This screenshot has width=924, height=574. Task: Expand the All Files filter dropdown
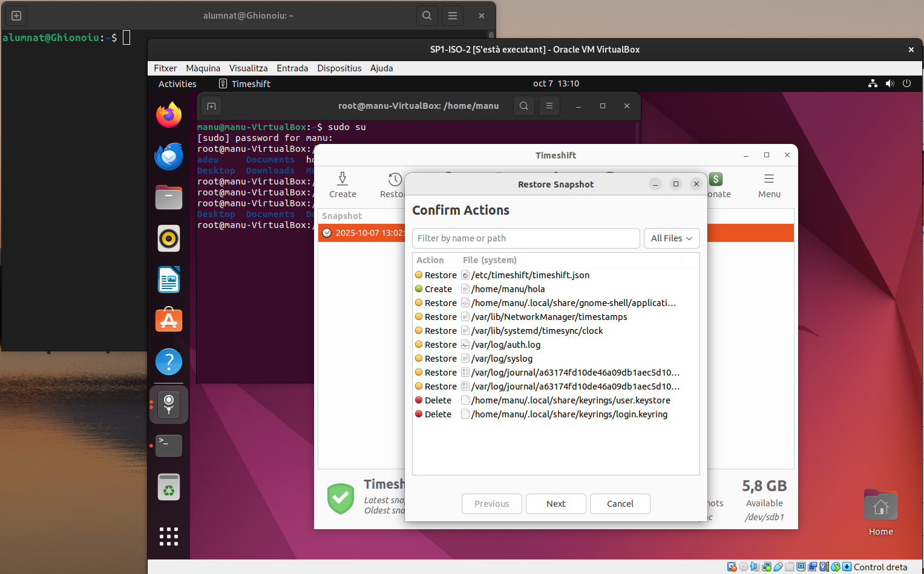tap(671, 238)
